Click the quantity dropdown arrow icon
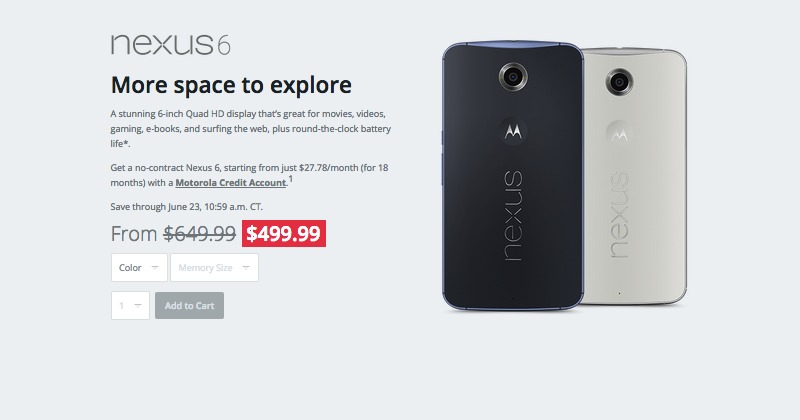 pos(138,305)
